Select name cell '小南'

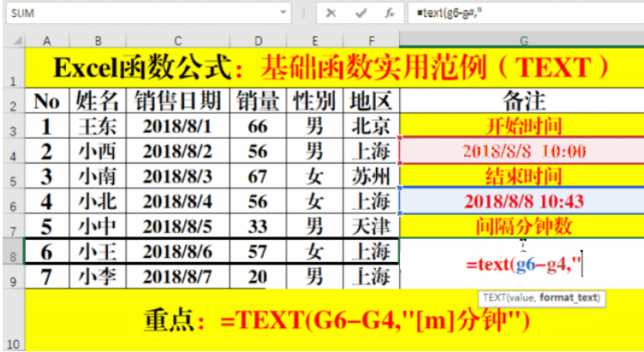(98, 176)
